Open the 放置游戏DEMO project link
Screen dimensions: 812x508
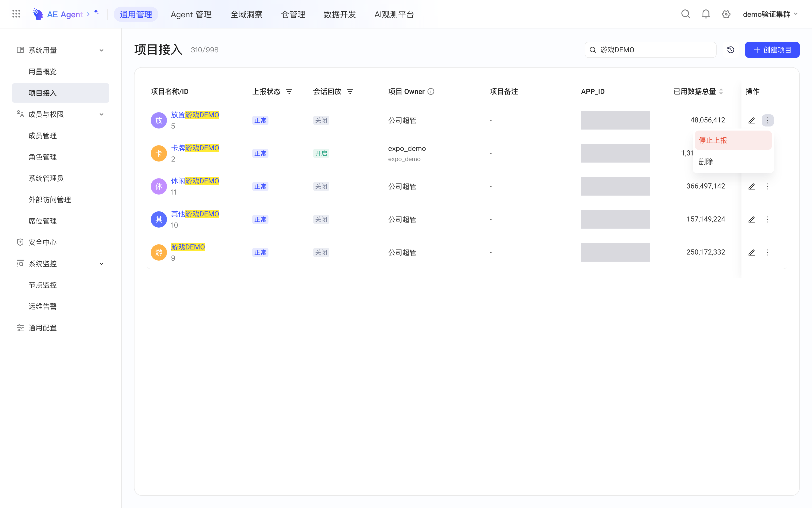(195, 115)
